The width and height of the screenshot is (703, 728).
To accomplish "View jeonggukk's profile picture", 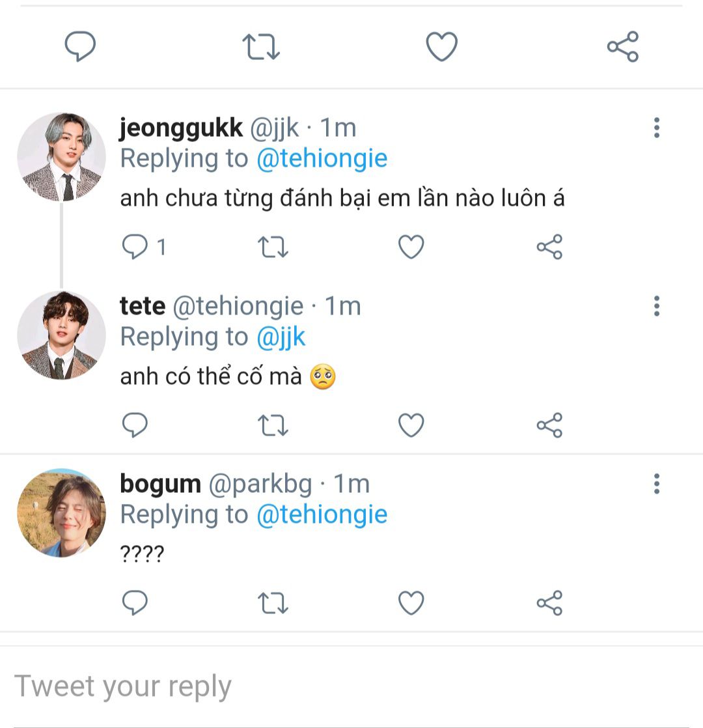I will click(x=61, y=157).
